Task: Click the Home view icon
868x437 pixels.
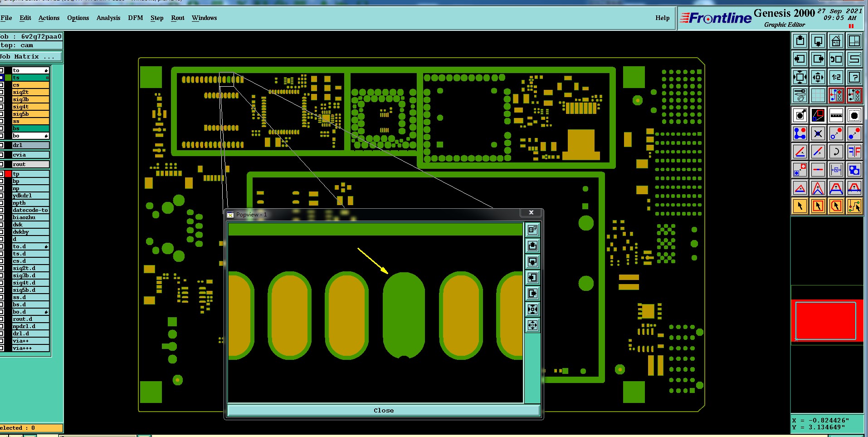Action: tap(836, 41)
